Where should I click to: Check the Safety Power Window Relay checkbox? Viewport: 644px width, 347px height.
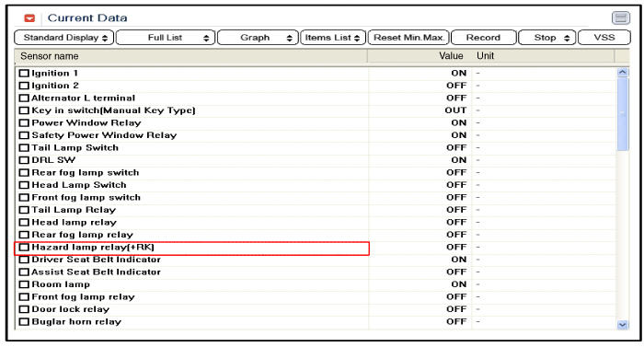24,135
